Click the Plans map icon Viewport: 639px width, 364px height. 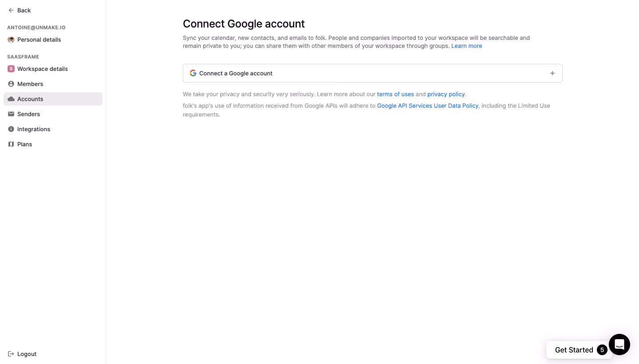click(11, 144)
